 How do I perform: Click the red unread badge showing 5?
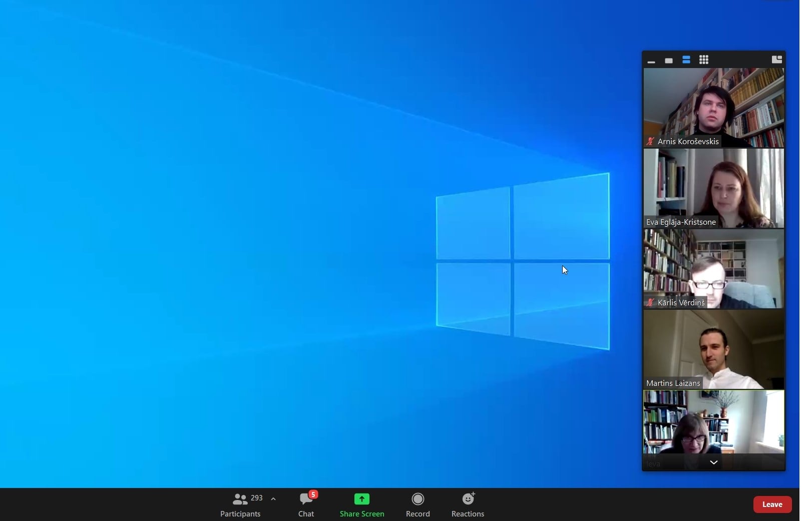313,494
